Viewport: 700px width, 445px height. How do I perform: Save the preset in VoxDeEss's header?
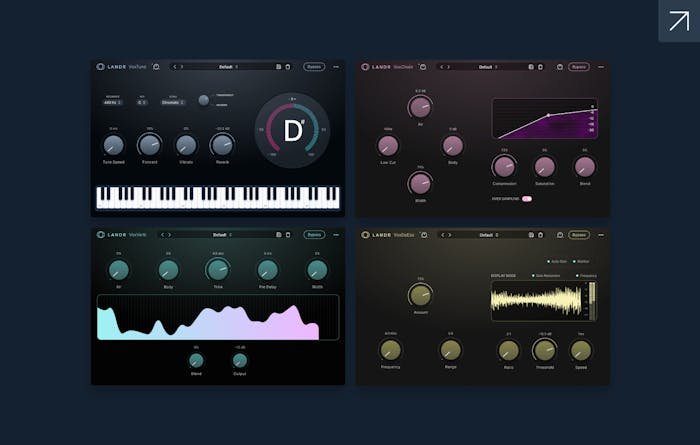[531, 235]
